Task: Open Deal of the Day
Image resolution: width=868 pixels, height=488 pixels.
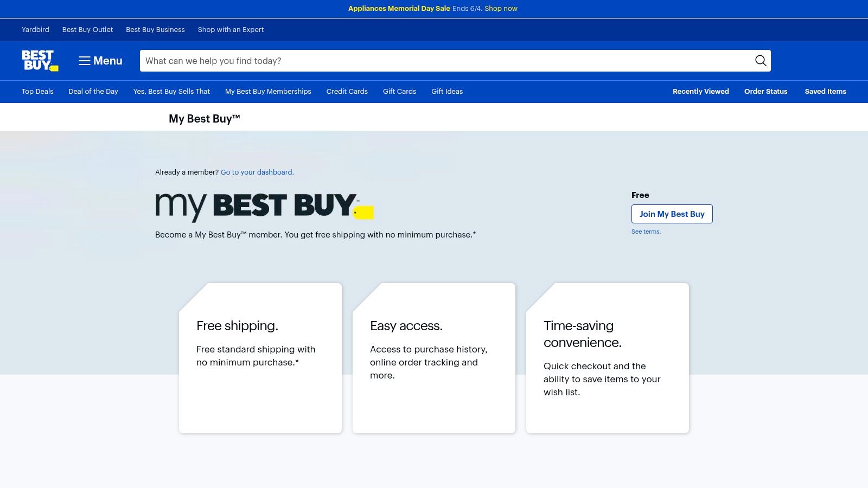Action: [93, 92]
